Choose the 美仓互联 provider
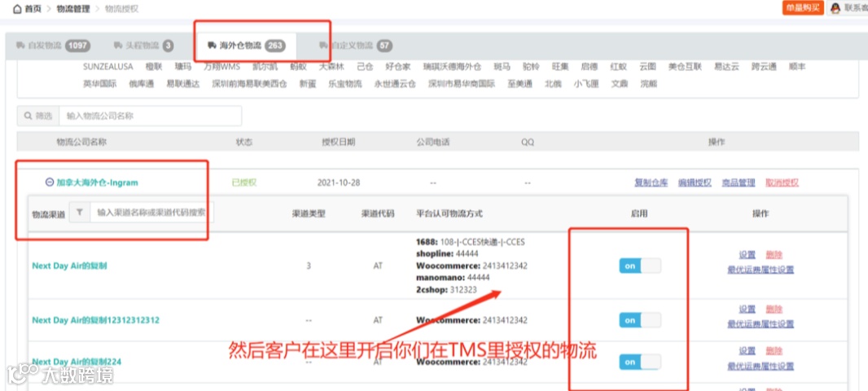 (685, 67)
